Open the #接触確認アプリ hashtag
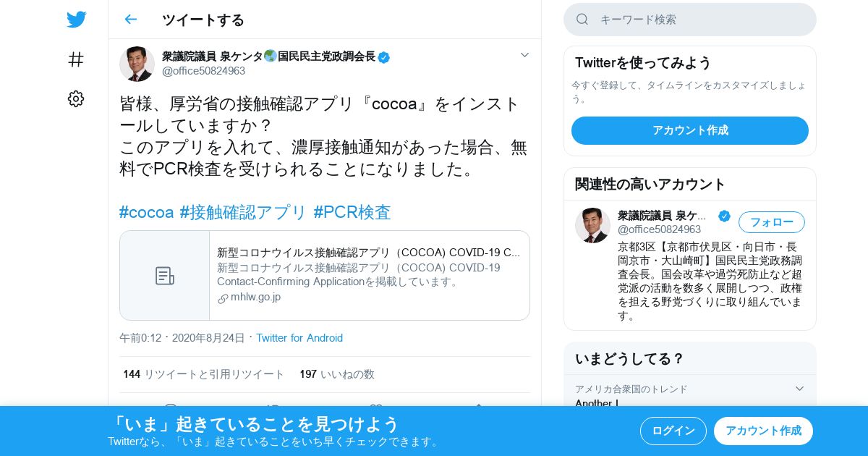Image resolution: width=868 pixels, height=456 pixels. pyautogui.click(x=243, y=212)
